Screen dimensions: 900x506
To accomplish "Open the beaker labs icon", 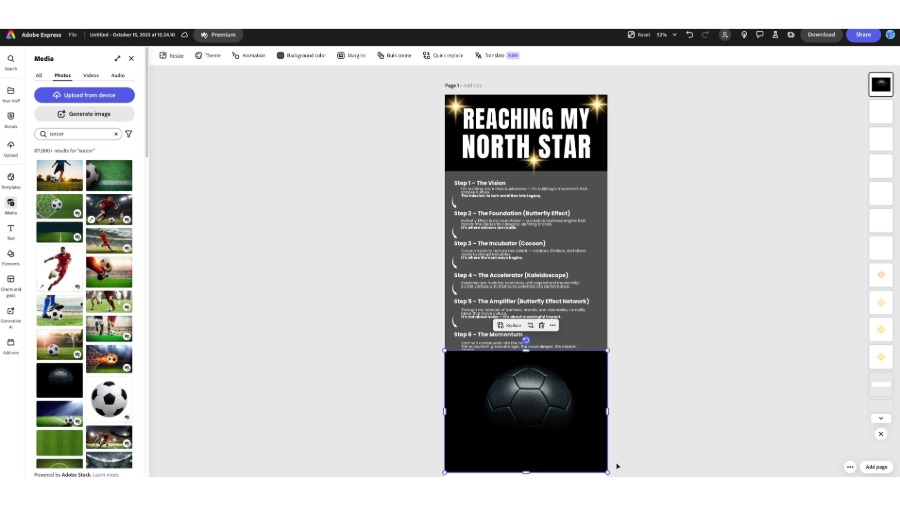I will pos(775,35).
